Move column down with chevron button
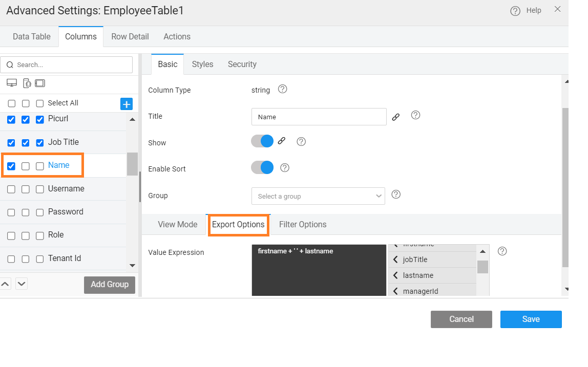This screenshot has width=588, height=367. (22, 284)
